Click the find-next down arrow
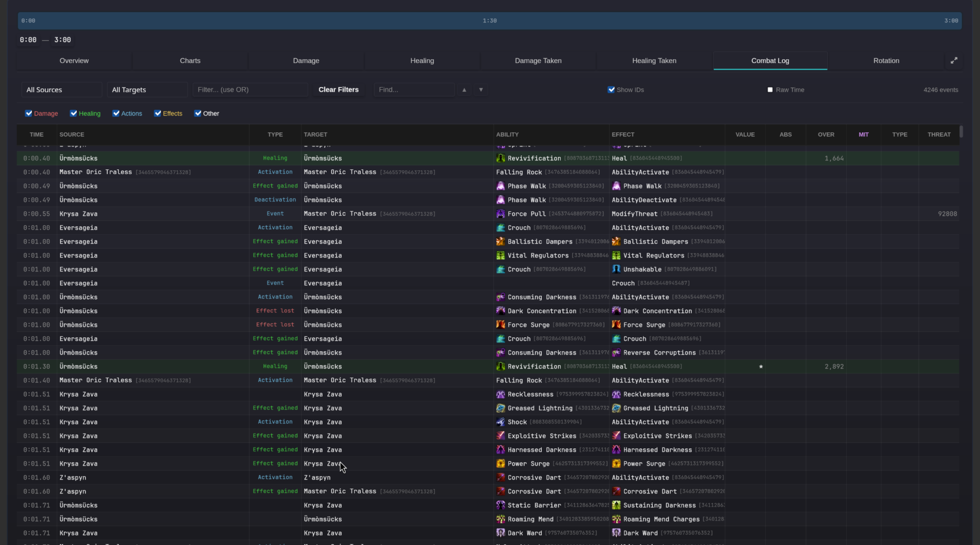Viewport: 980px width, 545px height. [x=481, y=89]
